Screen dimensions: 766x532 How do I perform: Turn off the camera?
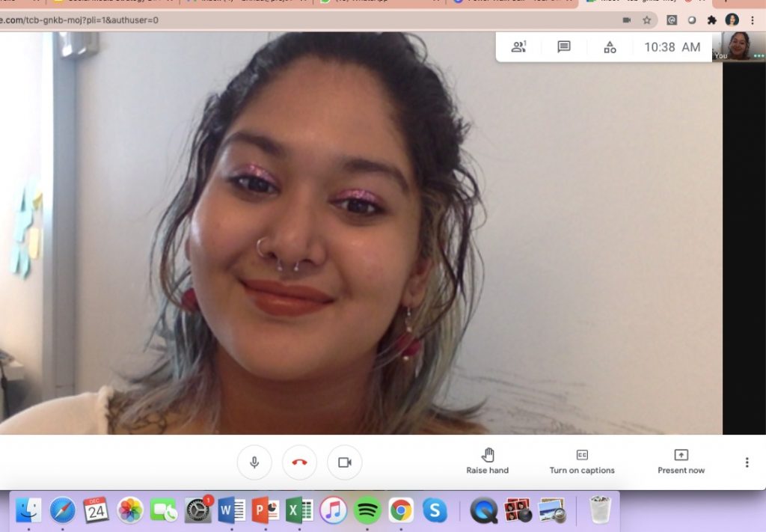(x=344, y=462)
